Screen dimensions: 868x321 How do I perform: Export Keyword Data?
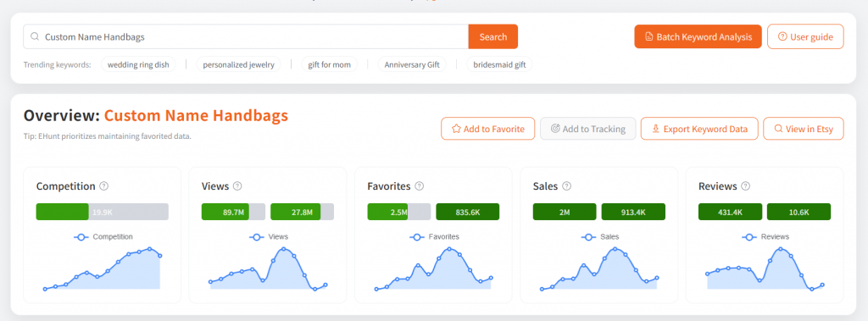click(699, 129)
